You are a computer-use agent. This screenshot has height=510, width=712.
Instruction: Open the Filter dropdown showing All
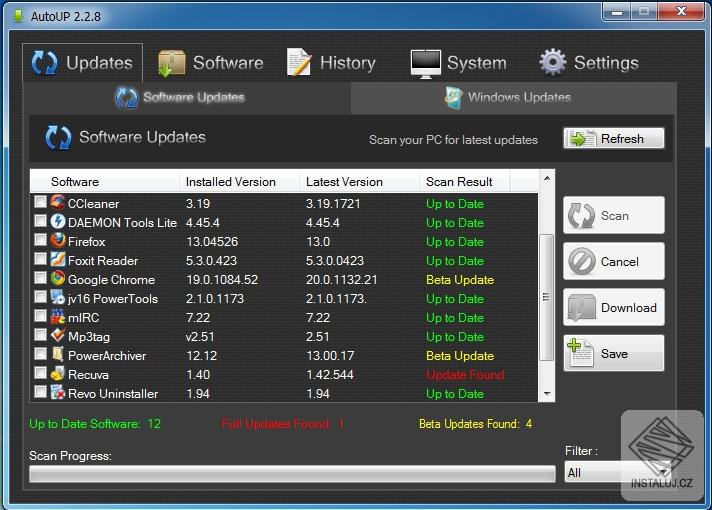[618, 472]
